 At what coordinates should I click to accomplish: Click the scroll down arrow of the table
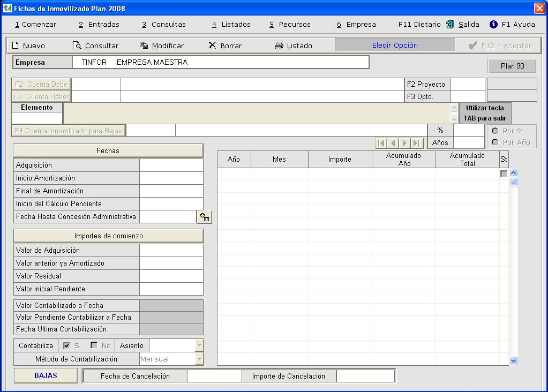(513, 360)
